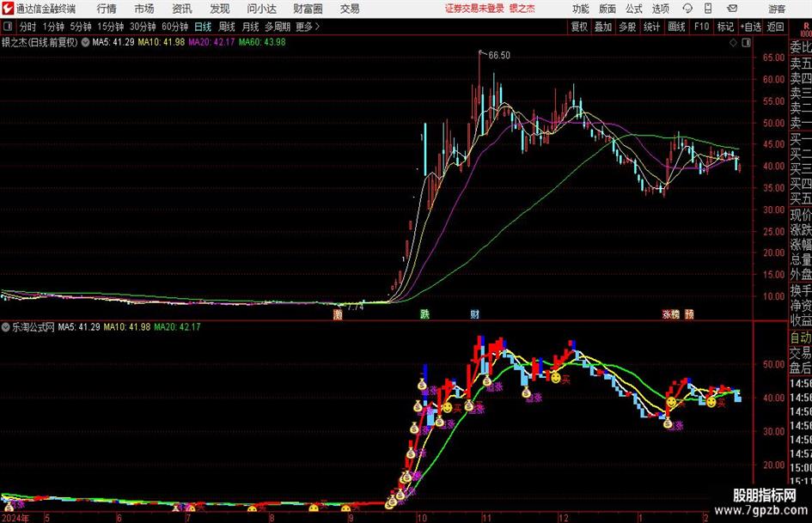Click the MA10: 41.98 label in main chart
This screenshot has height=523, width=812.
tap(161, 42)
